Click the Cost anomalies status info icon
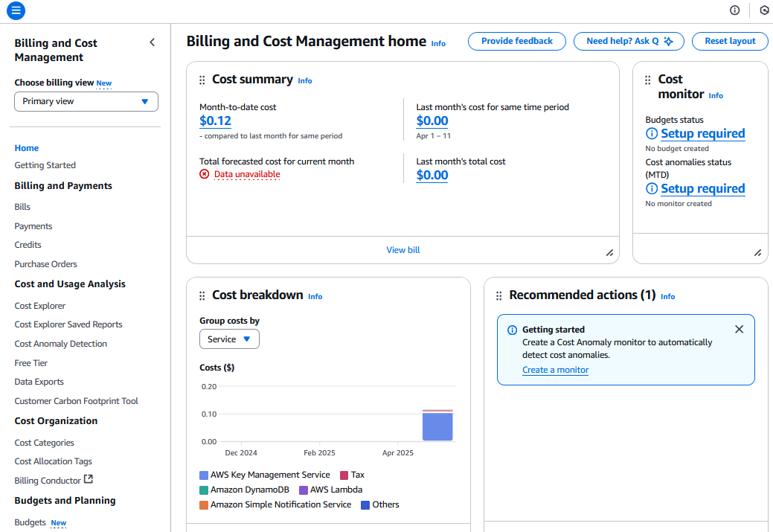The width and height of the screenshot is (773, 532). (652, 189)
